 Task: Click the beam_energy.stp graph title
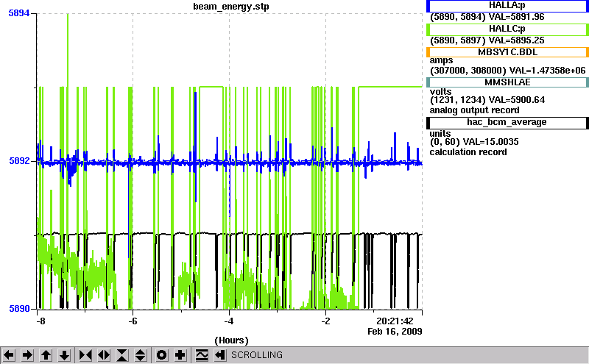[230, 7]
